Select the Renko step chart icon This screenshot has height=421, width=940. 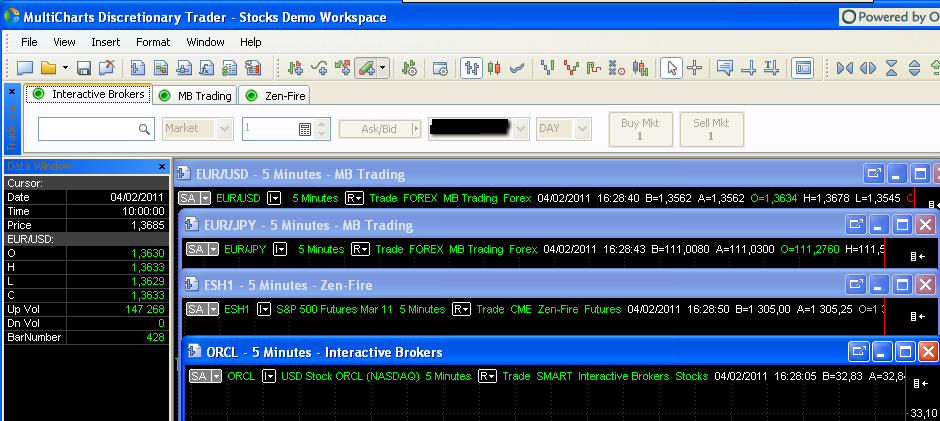pyautogui.click(x=593, y=68)
